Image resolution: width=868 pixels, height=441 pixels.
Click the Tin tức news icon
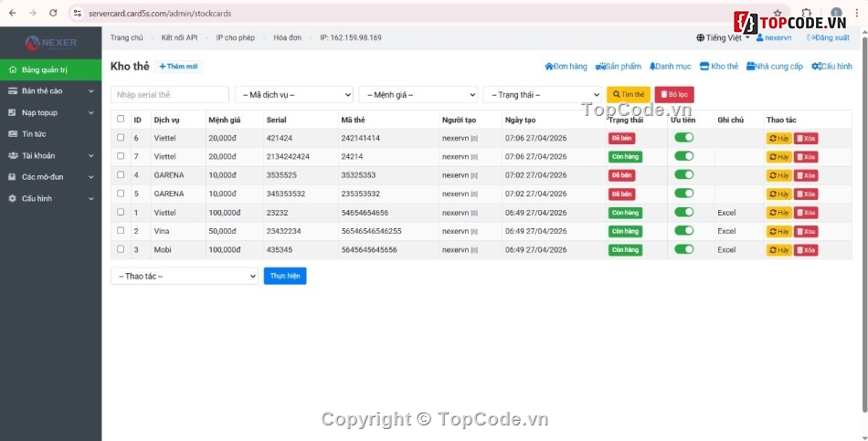click(x=12, y=134)
